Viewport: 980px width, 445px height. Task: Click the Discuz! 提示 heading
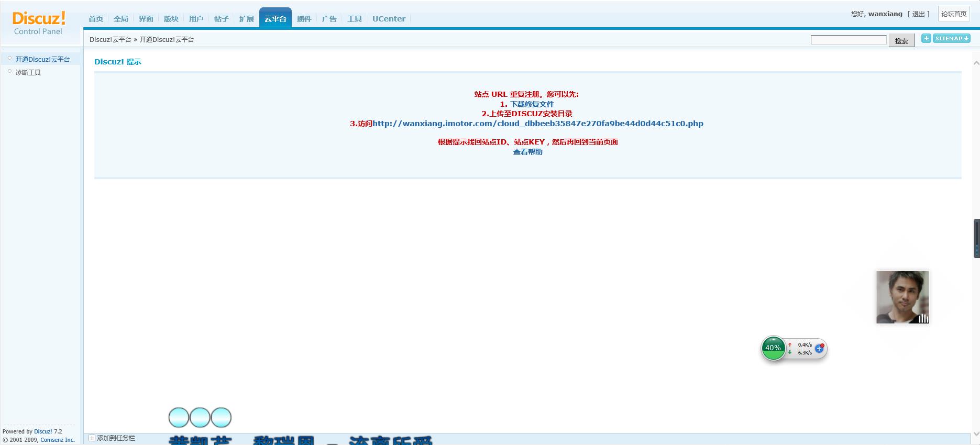coord(118,62)
